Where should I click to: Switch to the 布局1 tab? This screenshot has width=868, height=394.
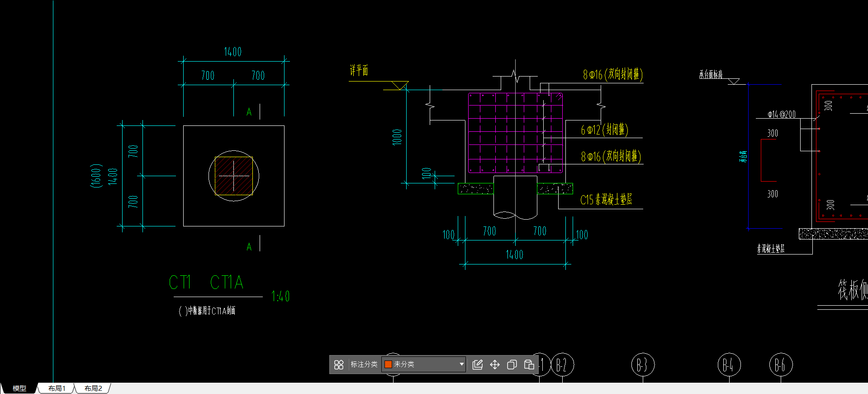pyautogui.click(x=57, y=388)
